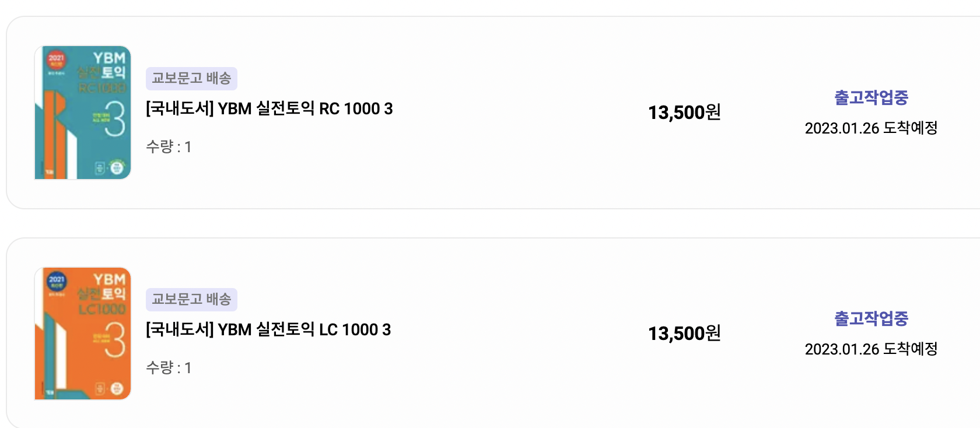This screenshot has height=428, width=980.
Task: Select the 교보문고 배송 badge on LC item
Action: tap(192, 299)
